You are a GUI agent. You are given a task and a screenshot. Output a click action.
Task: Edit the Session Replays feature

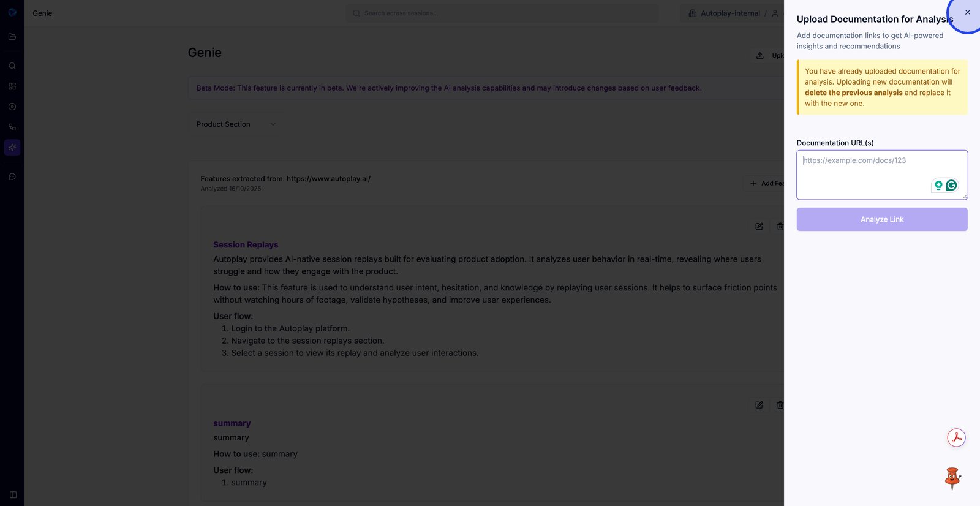[x=759, y=227]
